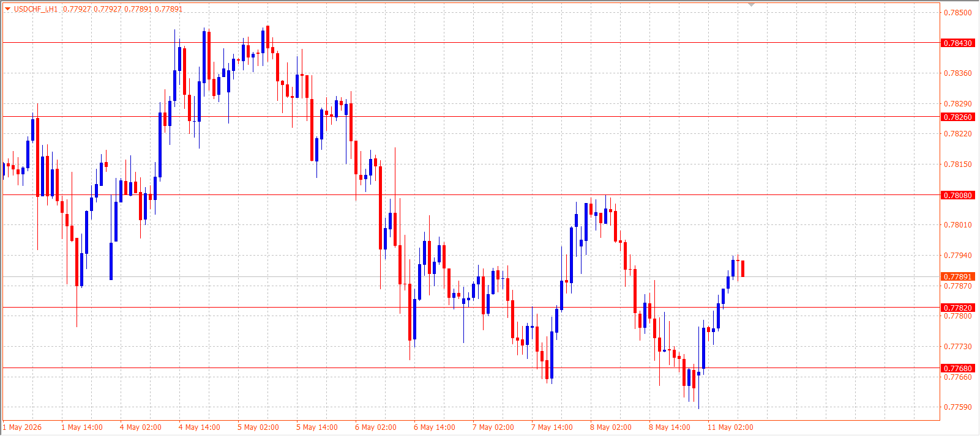Click the 5 May 02:00 time label
This screenshot has height=436, width=980.
pos(258,427)
